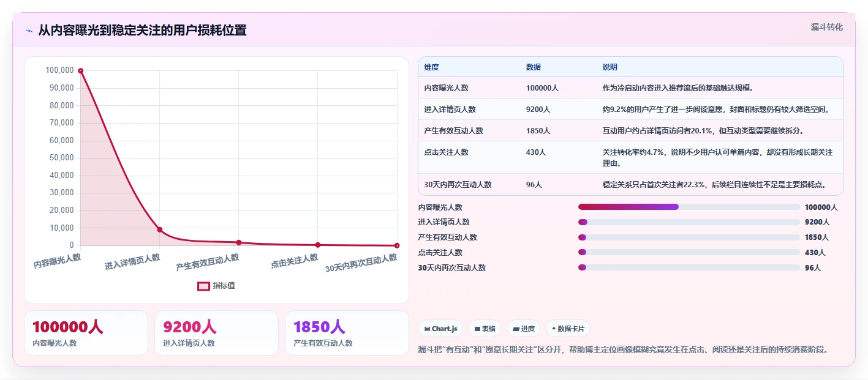Image resolution: width=868 pixels, height=380 pixels.
Task: Click the sparkle icon on the 数据卡片 chip
Action: click(554, 329)
